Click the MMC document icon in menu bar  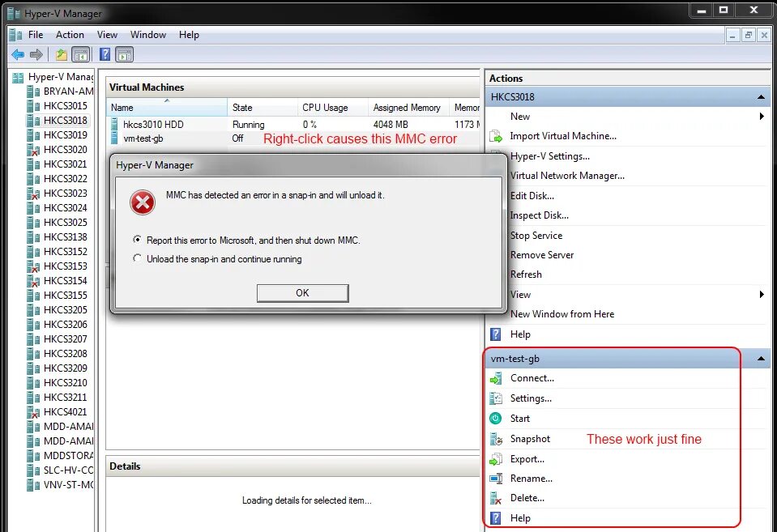click(x=15, y=35)
